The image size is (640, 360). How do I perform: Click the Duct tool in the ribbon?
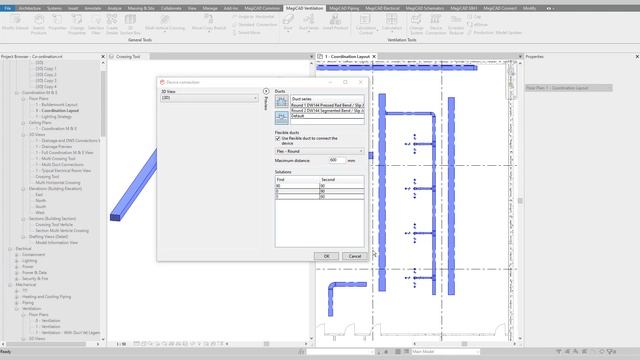click(288, 22)
